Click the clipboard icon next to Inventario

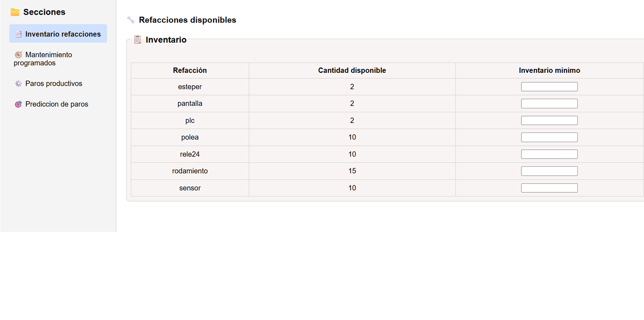tap(138, 40)
